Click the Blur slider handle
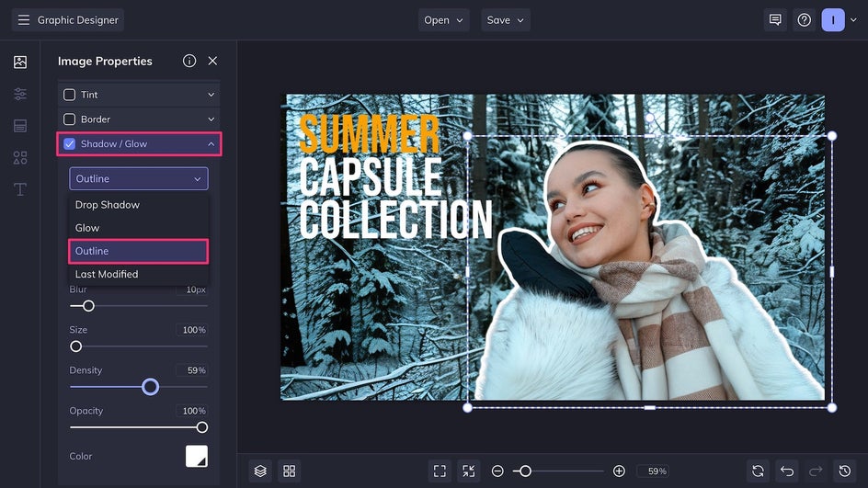 (88, 305)
